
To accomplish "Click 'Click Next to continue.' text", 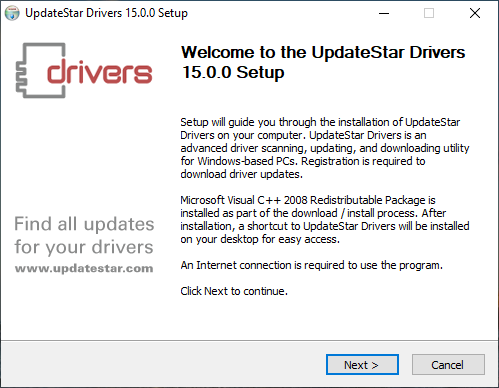I will coord(234,291).
